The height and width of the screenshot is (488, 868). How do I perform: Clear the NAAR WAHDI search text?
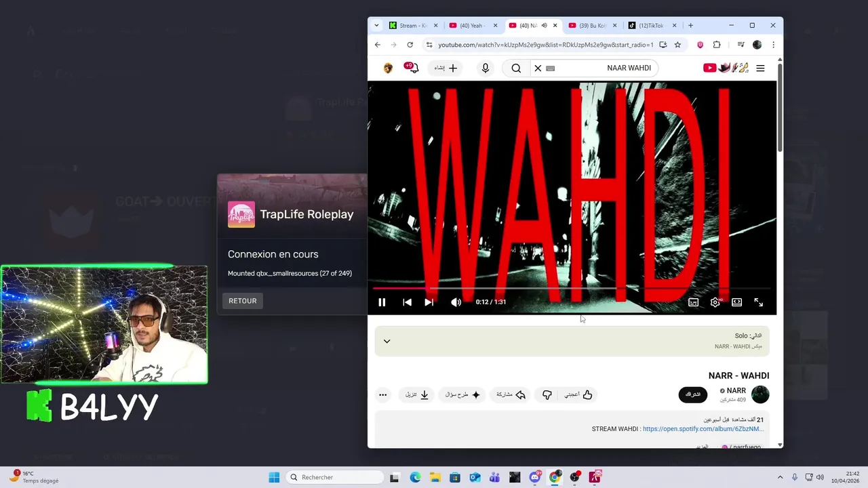coord(538,68)
